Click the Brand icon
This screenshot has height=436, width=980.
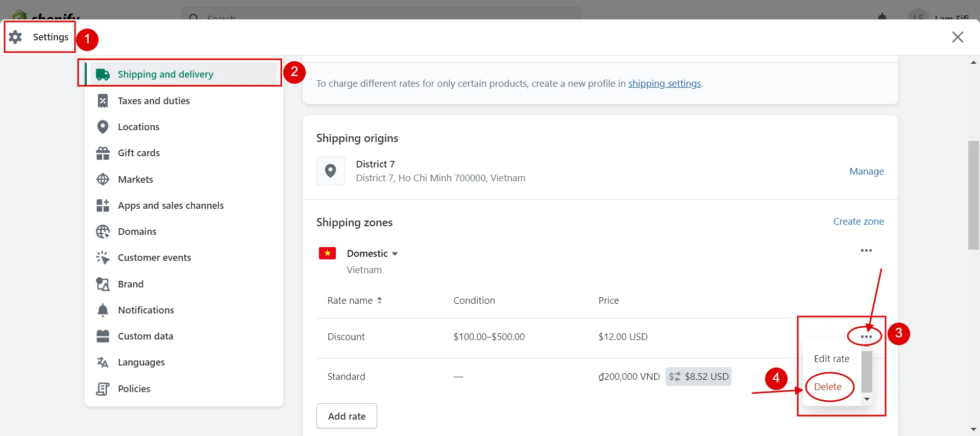[x=103, y=284]
